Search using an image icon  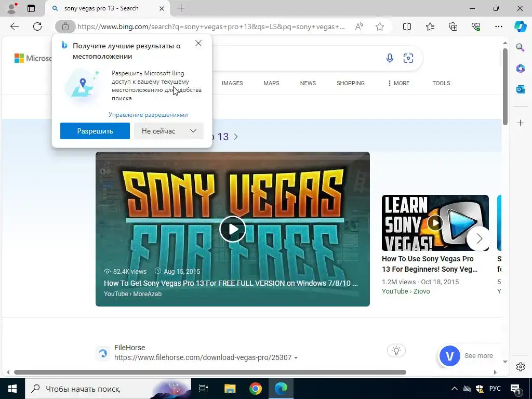[x=408, y=58]
